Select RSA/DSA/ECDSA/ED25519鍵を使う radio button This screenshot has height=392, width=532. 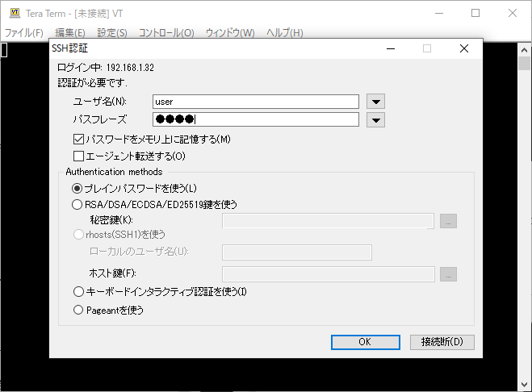click(77, 205)
